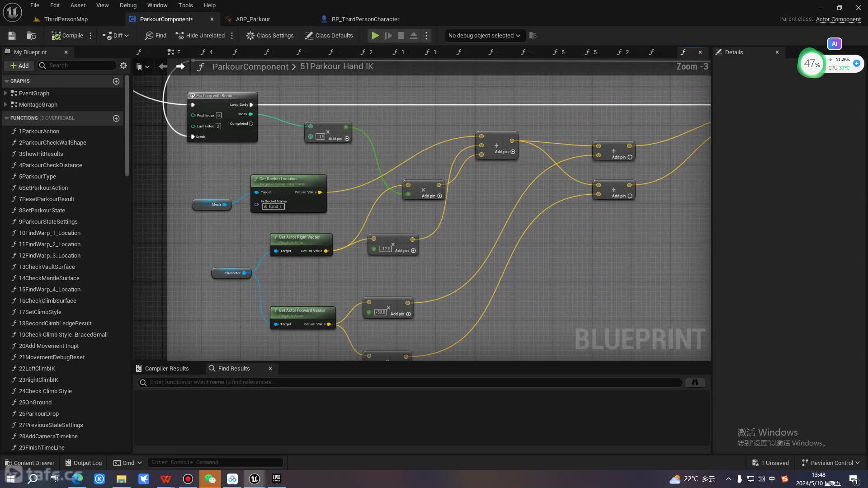The height and width of the screenshot is (488, 868).
Task: Click the frame skip play button
Action: (x=388, y=35)
